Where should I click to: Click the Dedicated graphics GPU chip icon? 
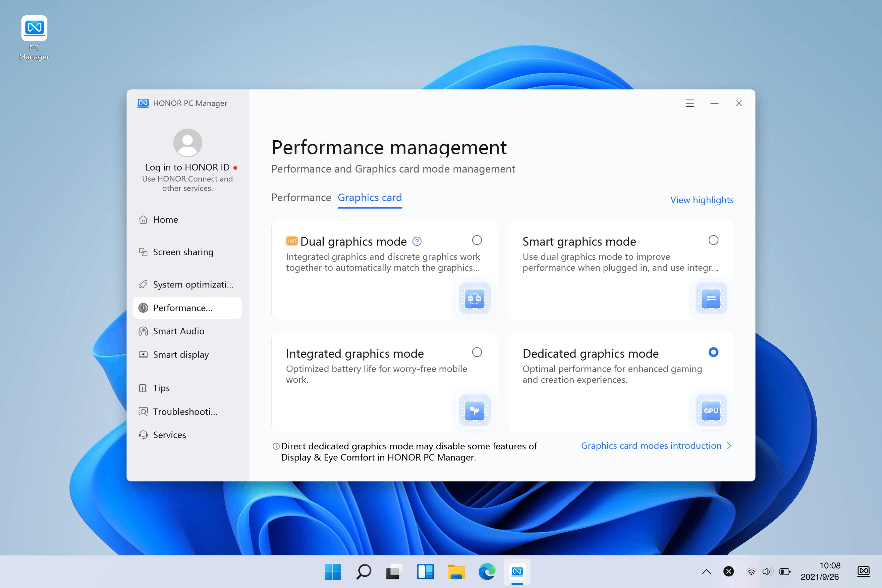711,411
